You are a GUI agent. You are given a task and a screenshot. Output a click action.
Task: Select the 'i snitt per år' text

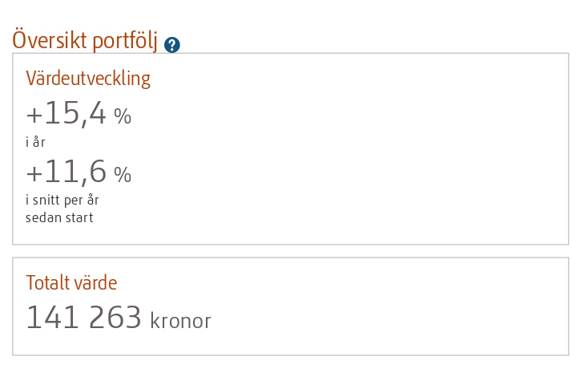(62, 201)
